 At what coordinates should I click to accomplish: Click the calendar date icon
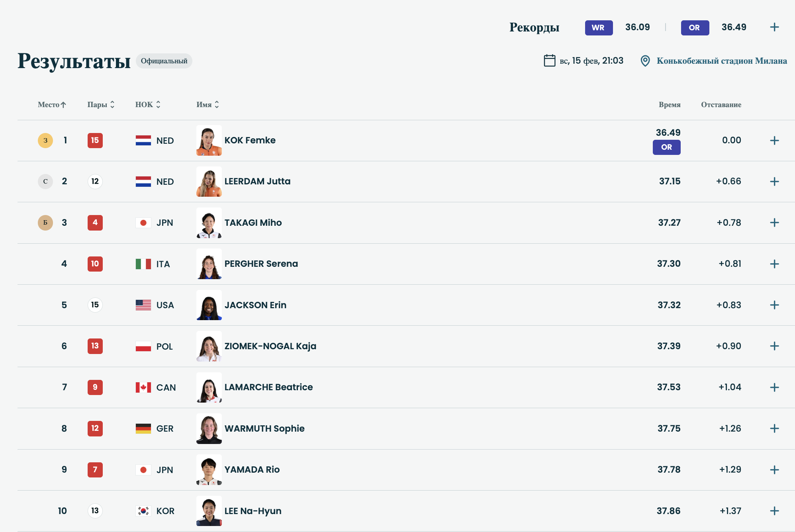(550, 61)
